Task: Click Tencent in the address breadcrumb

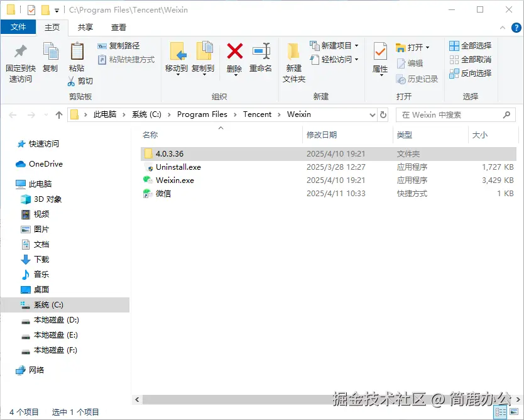Action: coord(257,114)
